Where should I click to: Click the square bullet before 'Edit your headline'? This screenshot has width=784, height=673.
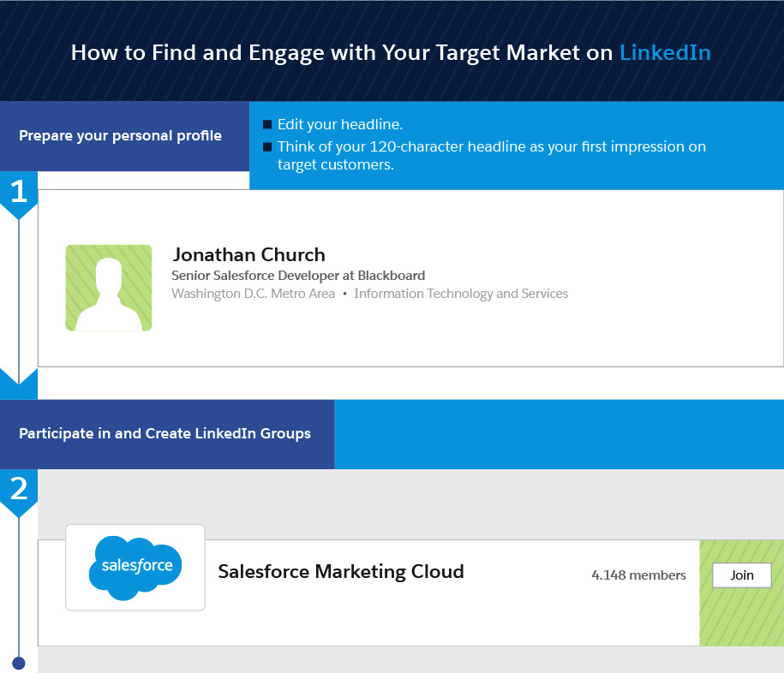click(x=267, y=124)
